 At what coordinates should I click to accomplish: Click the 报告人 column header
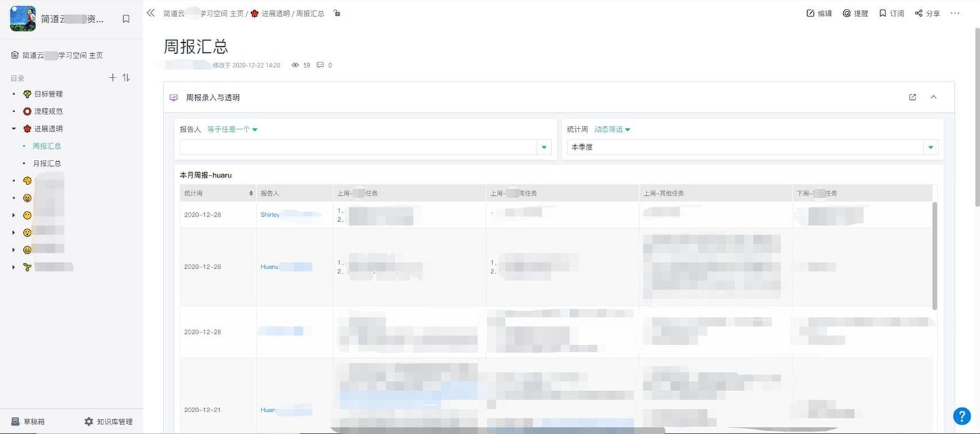pyautogui.click(x=295, y=193)
